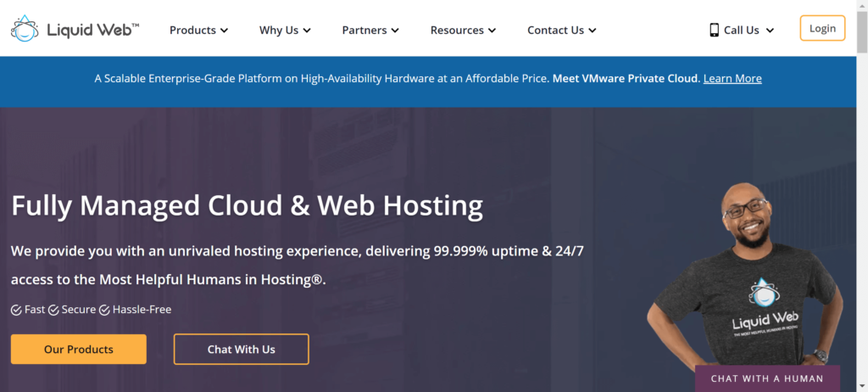Expand the Why Us chevron arrow
Screen dimensions: 868x392
coord(307,31)
